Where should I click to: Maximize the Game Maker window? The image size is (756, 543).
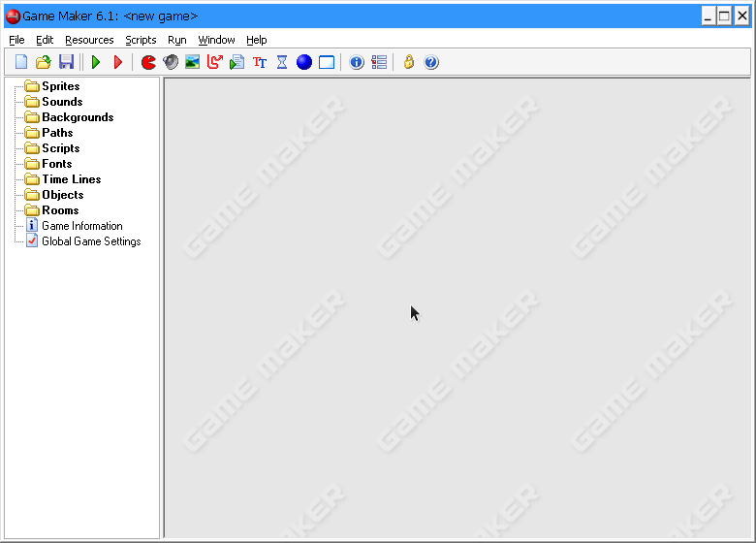(724, 16)
